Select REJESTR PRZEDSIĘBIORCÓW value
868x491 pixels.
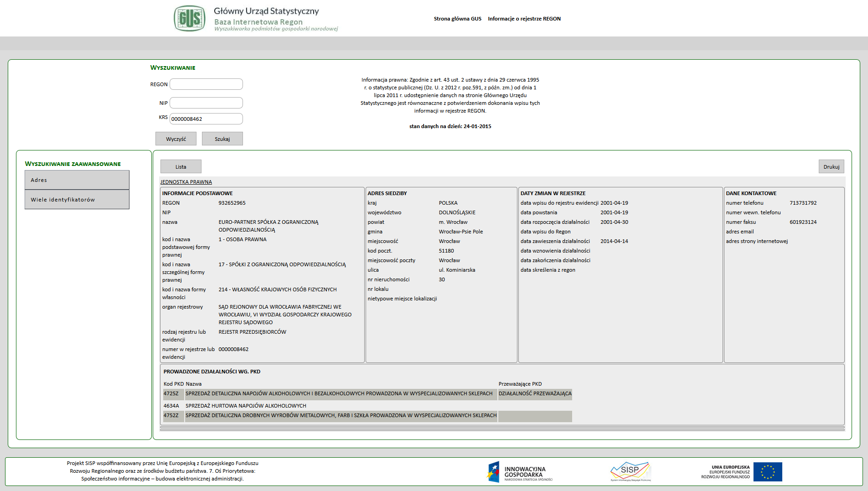(x=253, y=332)
